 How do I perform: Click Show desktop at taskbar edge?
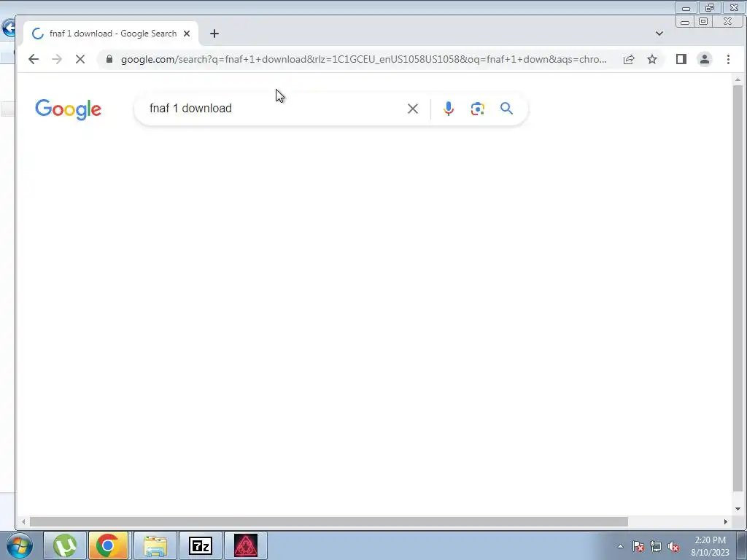click(742, 545)
